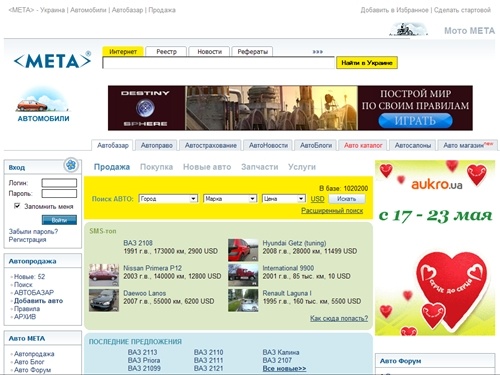Screen dimensions: 500x375
Task: Select the Интернет search tab
Action: pos(123,51)
